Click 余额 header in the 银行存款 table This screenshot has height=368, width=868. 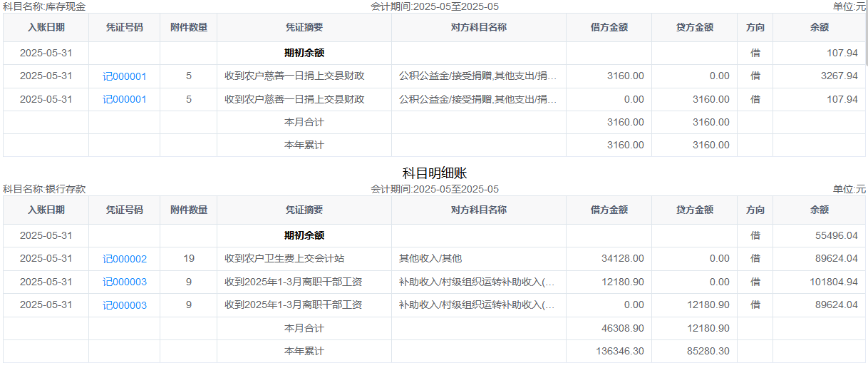[x=819, y=210]
